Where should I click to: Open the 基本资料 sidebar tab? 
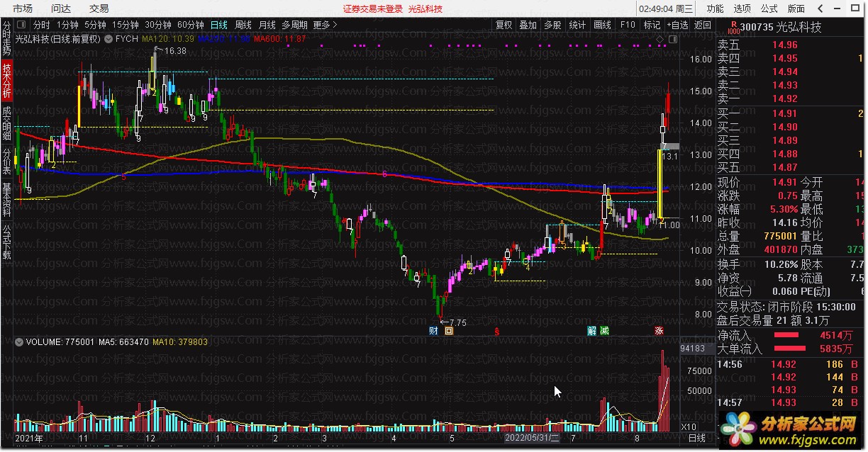6,200
